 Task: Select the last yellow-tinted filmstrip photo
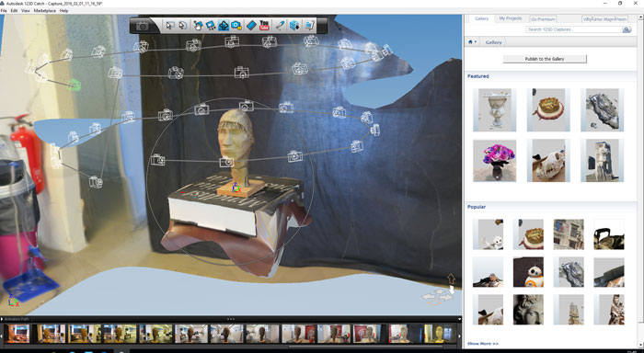(441, 334)
